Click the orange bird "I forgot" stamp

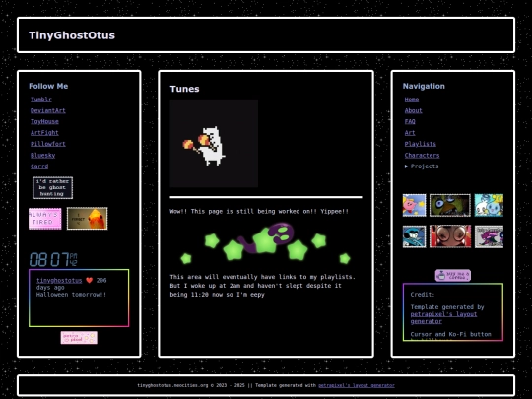click(x=88, y=219)
